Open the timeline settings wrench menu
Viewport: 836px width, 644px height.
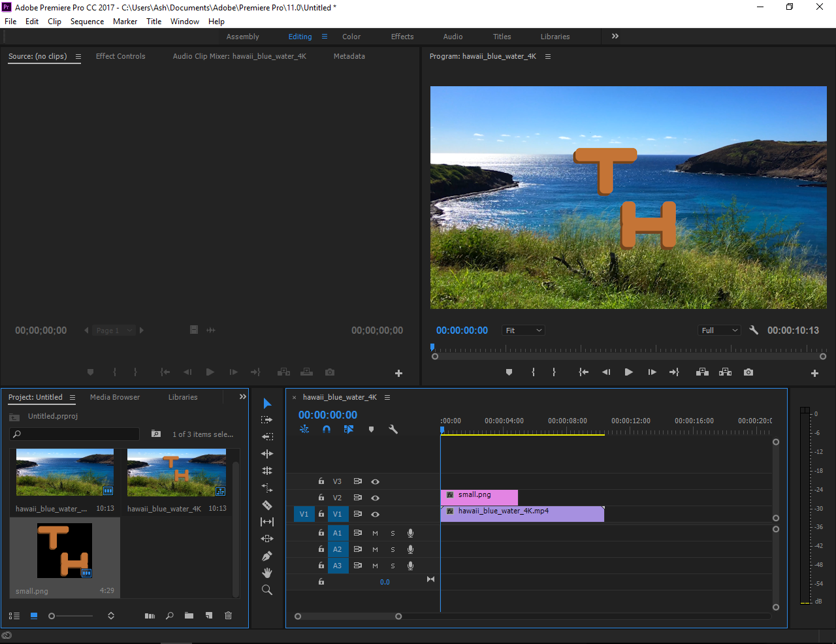pos(394,429)
